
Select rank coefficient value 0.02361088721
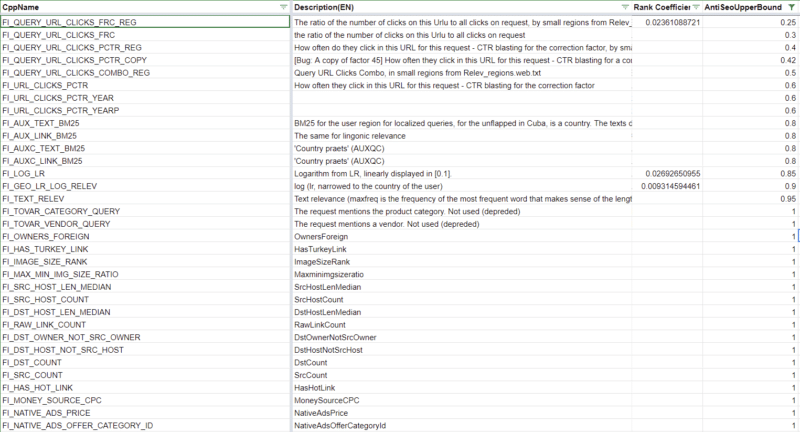point(667,22)
